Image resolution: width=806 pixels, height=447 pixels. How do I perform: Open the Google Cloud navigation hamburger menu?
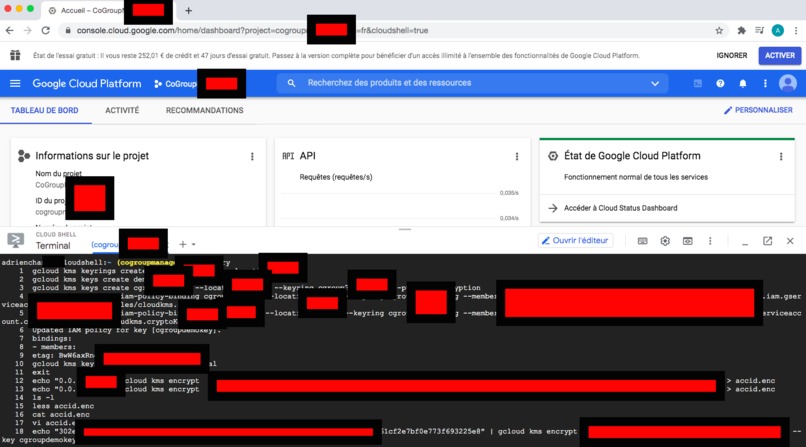[15, 83]
